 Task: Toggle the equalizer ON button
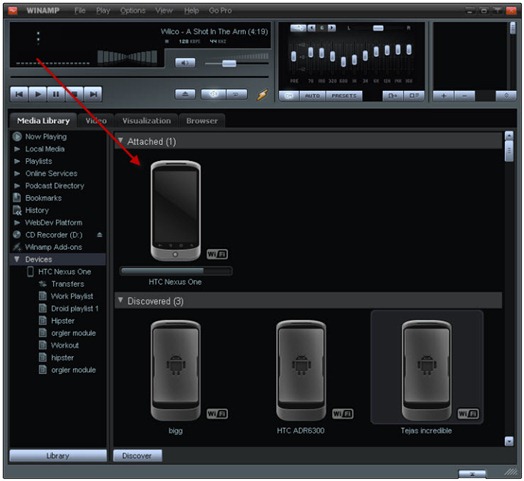[289, 96]
